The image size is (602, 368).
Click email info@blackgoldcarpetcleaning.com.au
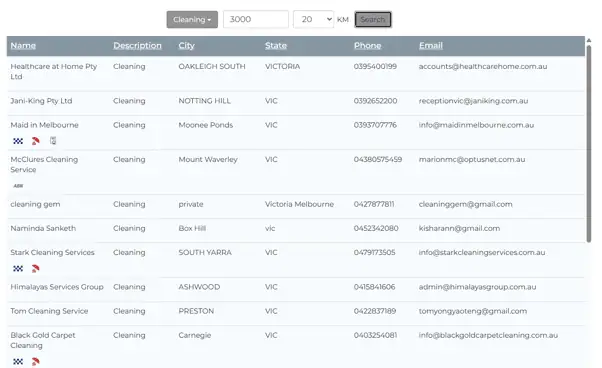(488, 335)
